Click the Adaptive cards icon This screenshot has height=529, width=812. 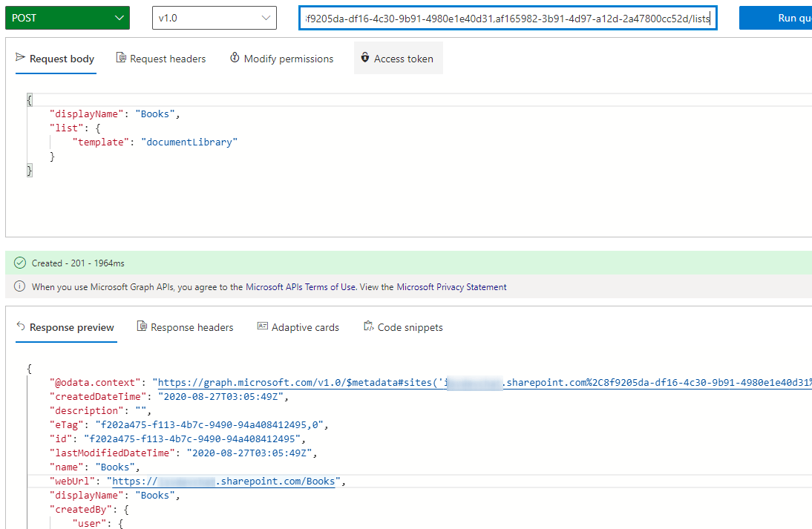coord(263,327)
